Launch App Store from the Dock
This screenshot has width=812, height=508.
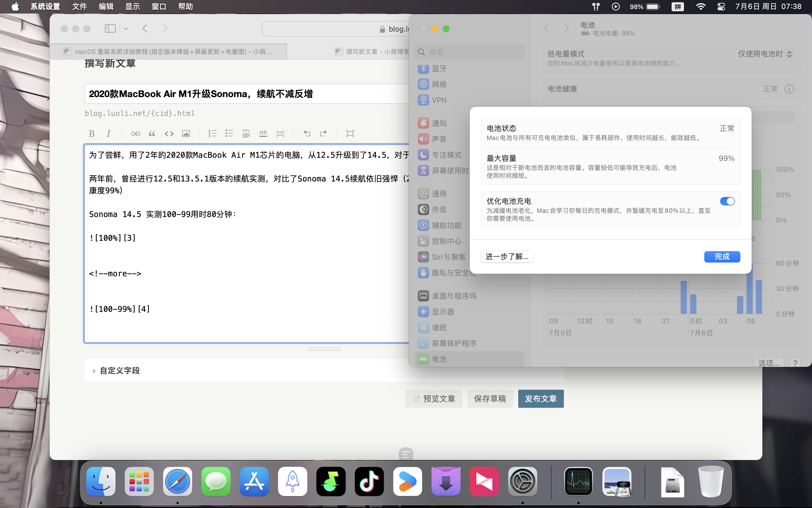tap(254, 481)
